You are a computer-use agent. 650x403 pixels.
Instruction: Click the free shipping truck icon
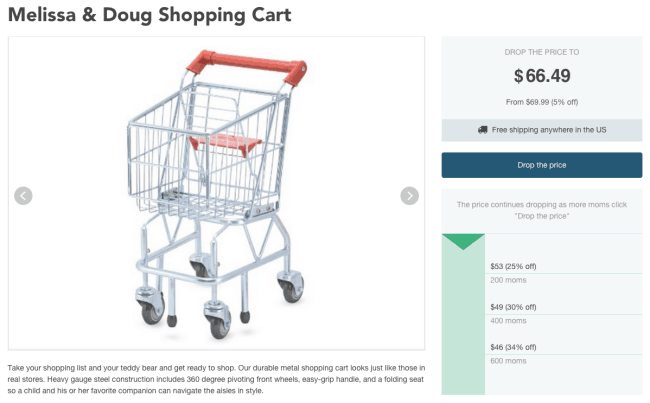483,130
